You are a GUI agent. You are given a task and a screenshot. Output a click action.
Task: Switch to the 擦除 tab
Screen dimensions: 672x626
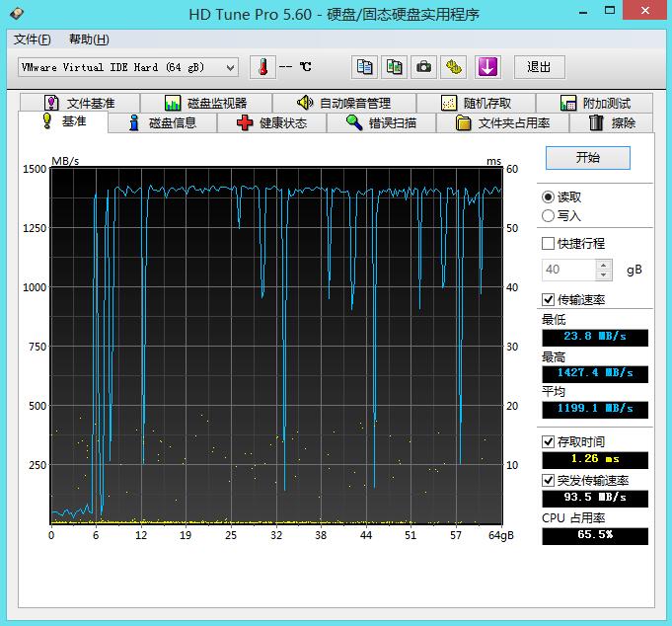612,123
